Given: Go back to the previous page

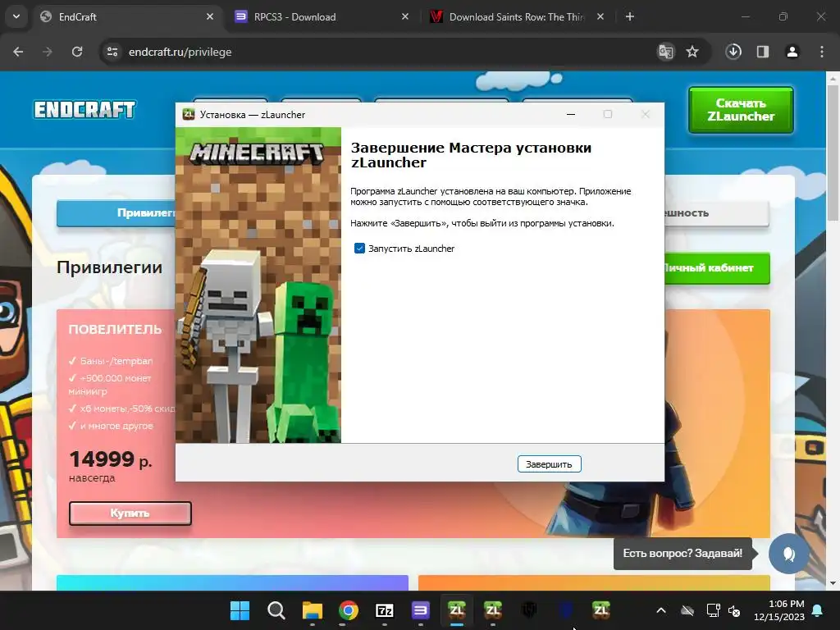Looking at the screenshot, I should tap(18, 52).
